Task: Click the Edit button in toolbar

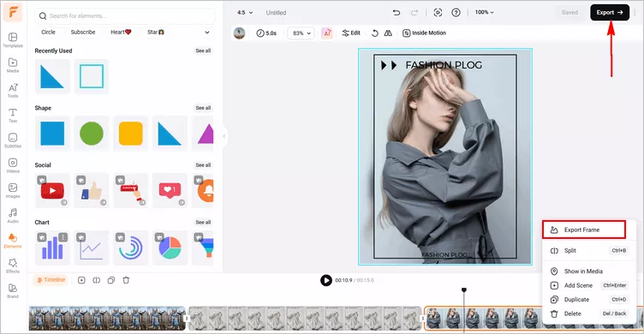Action: 351,33
